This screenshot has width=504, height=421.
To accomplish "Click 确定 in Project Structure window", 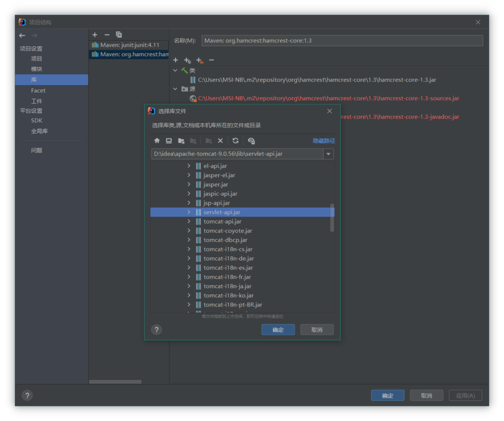I will (x=388, y=395).
